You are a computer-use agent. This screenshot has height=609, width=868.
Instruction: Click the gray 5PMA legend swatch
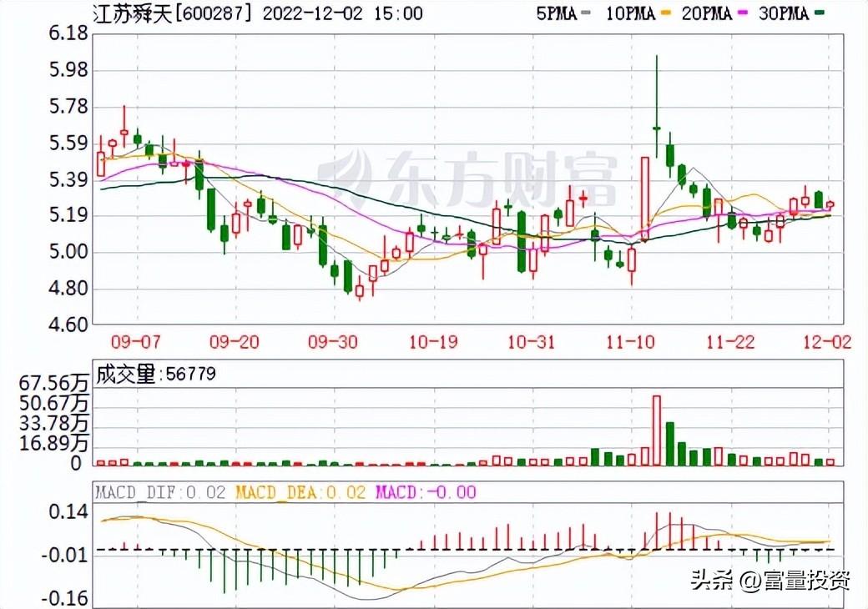point(586,13)
